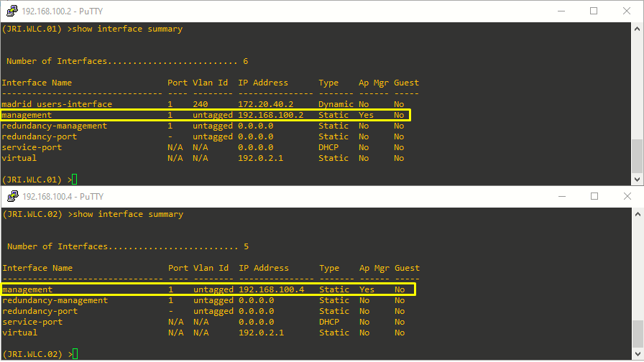
Task: Click the green cursor at the WLC.01 prompt
Action: tap(74, 180)
